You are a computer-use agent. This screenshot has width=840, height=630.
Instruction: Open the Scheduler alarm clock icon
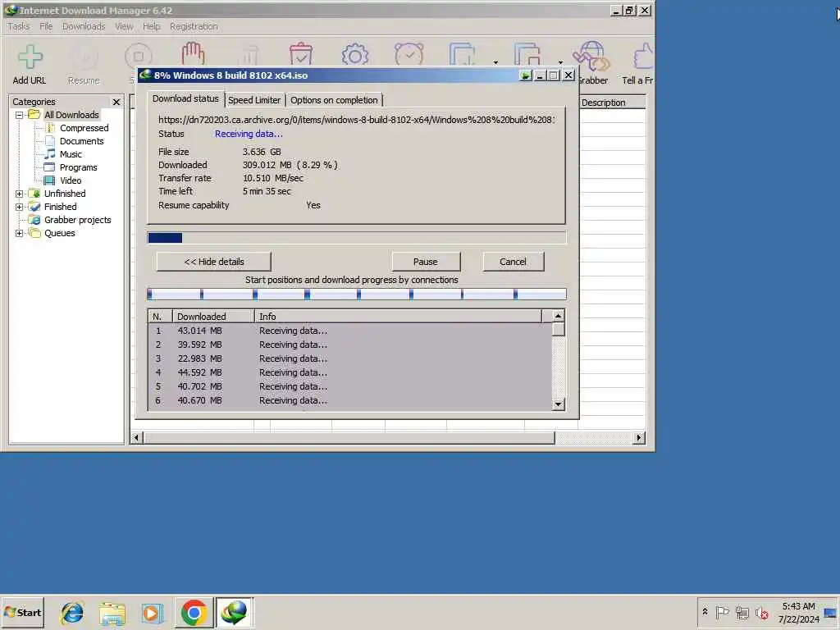pyautogui.click(x=409, y=53)
